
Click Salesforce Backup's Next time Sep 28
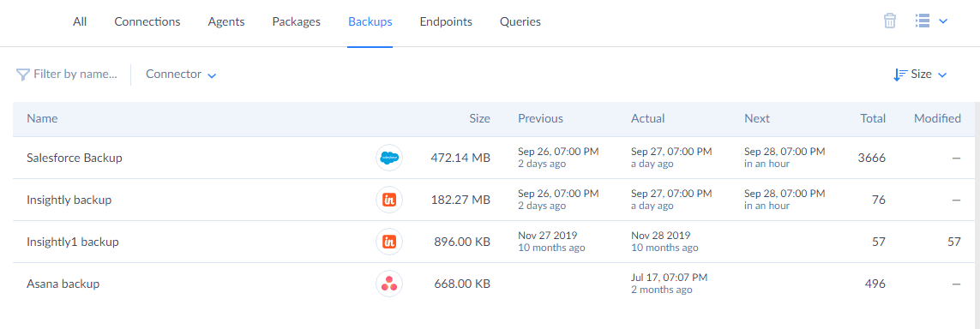(x=785, y=152)
